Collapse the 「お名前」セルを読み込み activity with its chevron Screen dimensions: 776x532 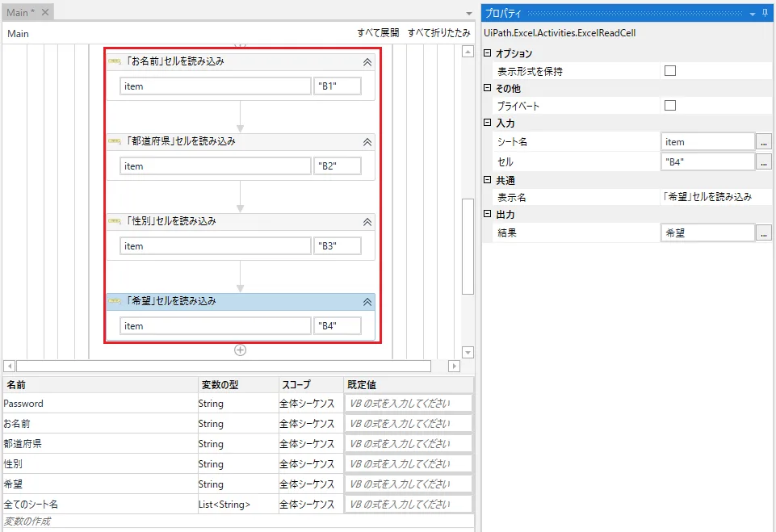point(366,61)
